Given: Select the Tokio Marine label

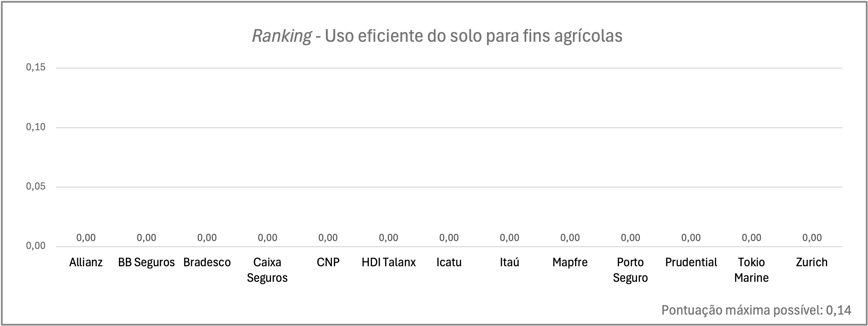Looking at the screenshot, I should (751, 270).
